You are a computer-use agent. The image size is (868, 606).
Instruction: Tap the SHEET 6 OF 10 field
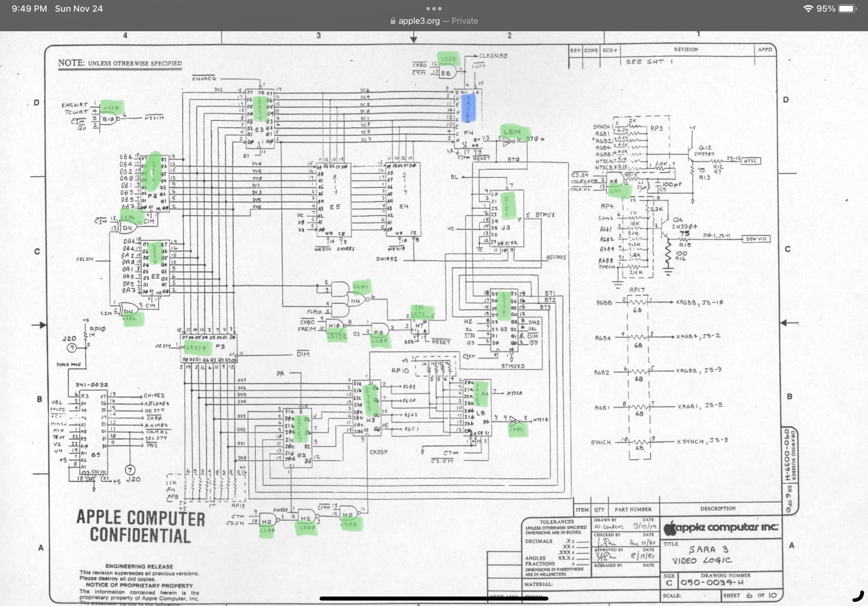coord(749,595)
